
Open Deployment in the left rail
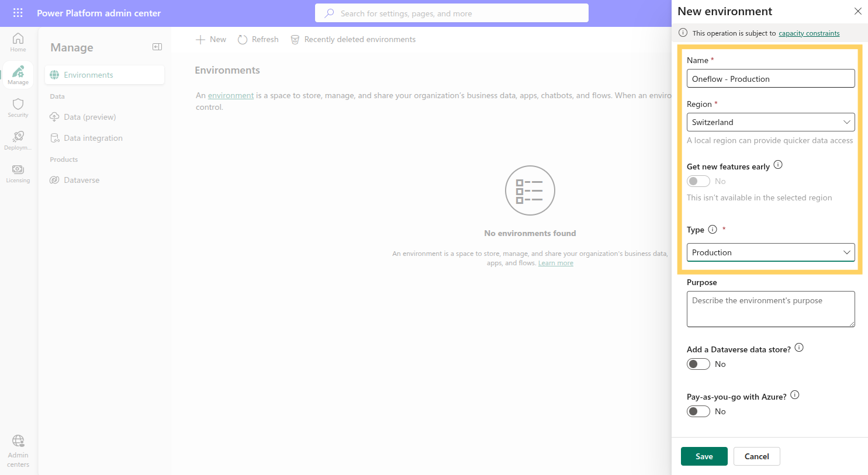tap(18, 140)
